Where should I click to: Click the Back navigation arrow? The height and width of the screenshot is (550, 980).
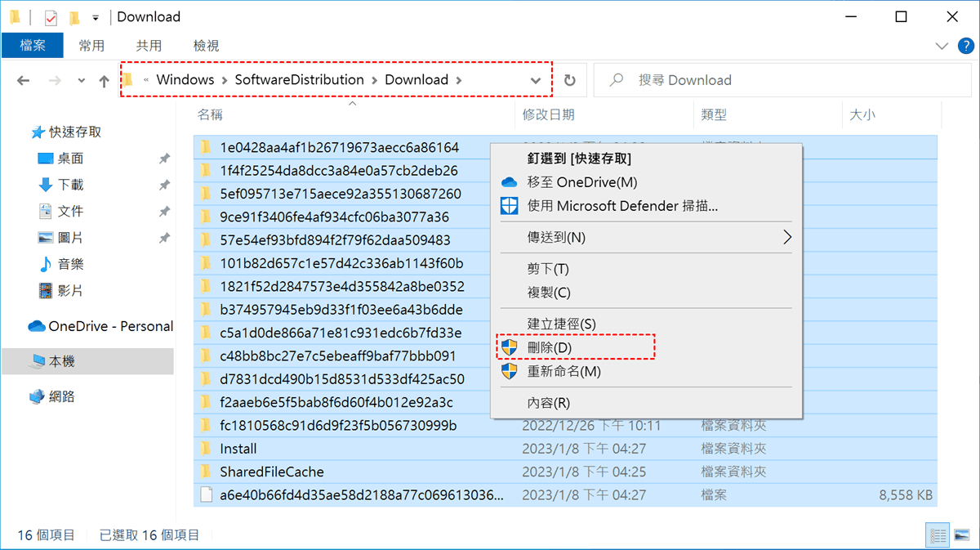click(x=23, y=80)
